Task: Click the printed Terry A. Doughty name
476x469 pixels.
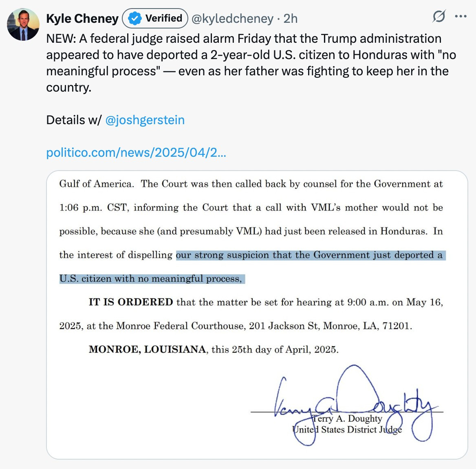Action: click(347, 419)
